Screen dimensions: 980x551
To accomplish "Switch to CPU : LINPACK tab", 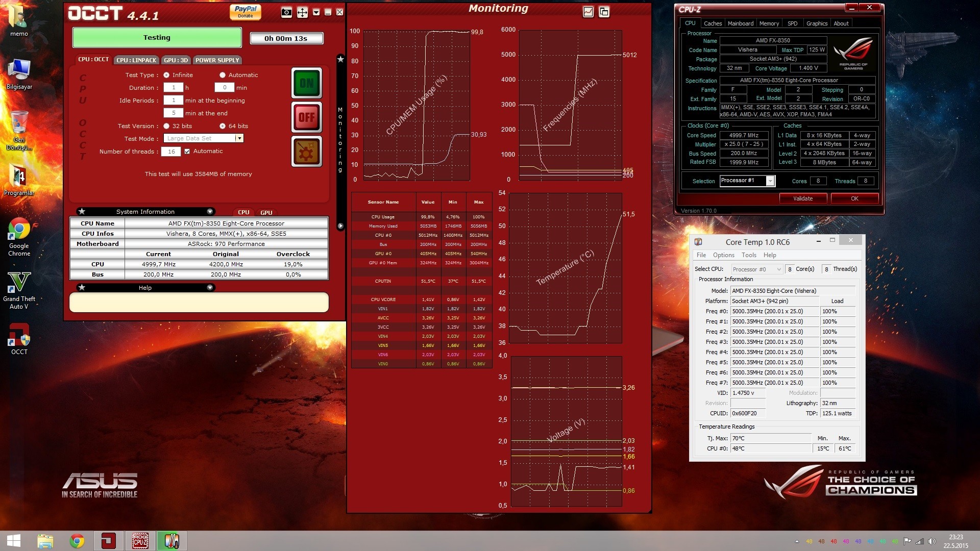I will 136,60.
